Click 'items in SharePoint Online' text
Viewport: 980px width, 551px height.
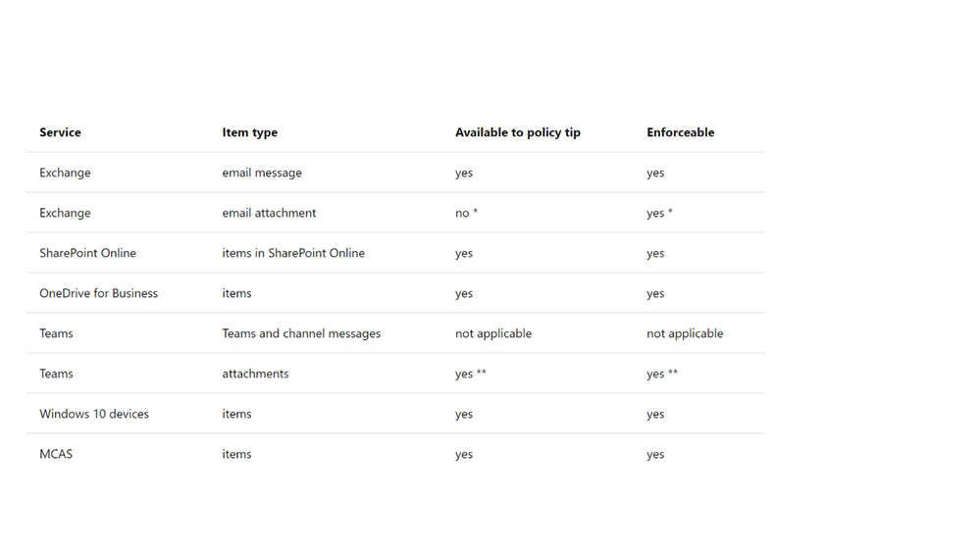[293, 253]
